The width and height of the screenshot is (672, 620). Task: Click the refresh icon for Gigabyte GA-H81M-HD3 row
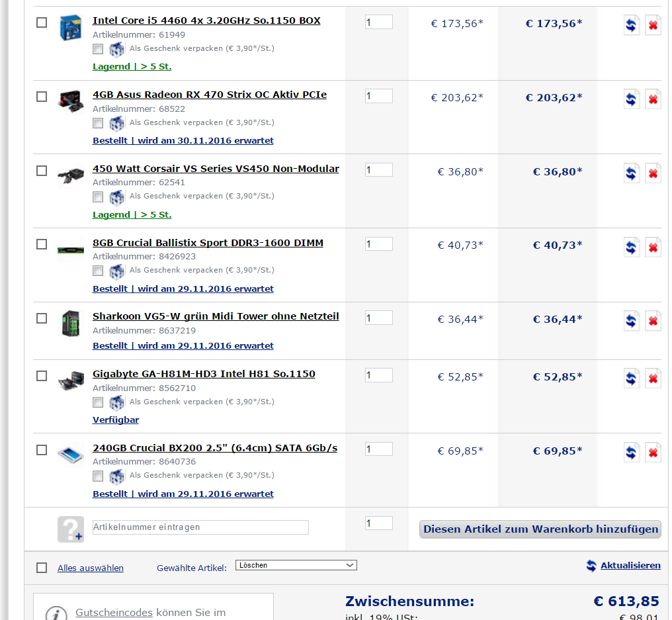point(631,378)
